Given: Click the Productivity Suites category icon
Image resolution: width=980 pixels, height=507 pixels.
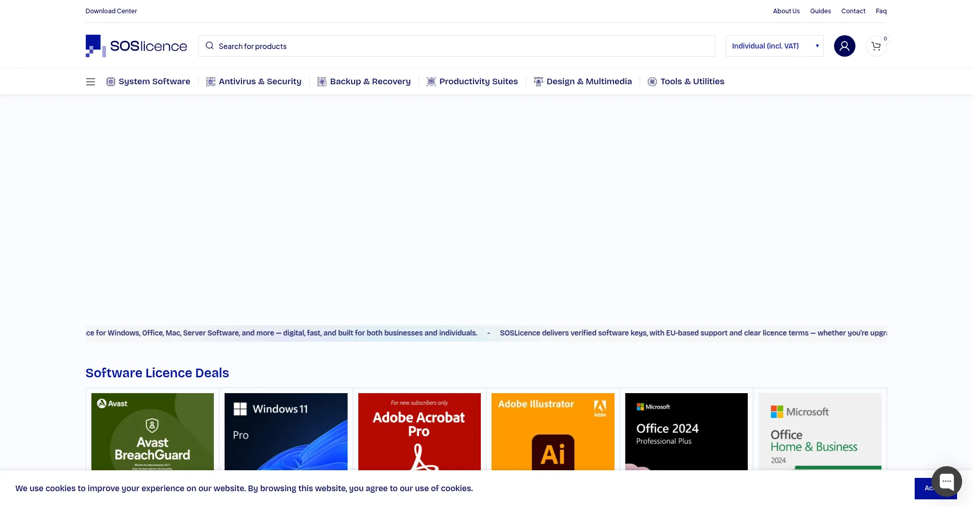Looking at the screenshot, I should point(431,82).
